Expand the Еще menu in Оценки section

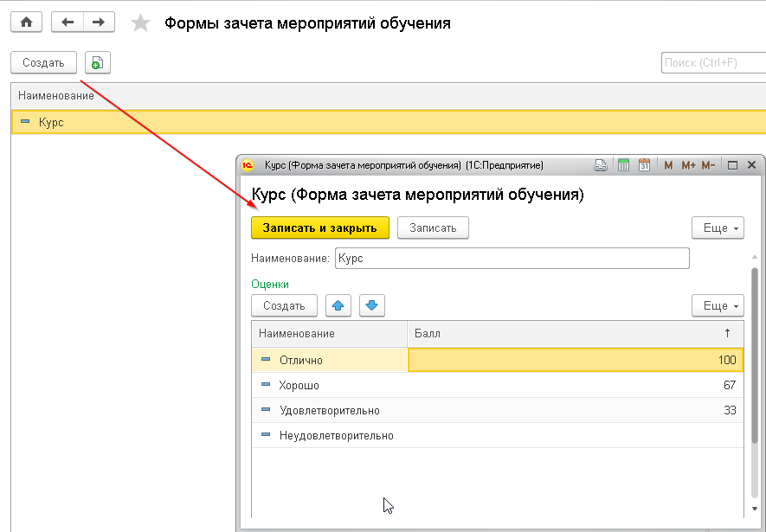click(x=718, y=305)
